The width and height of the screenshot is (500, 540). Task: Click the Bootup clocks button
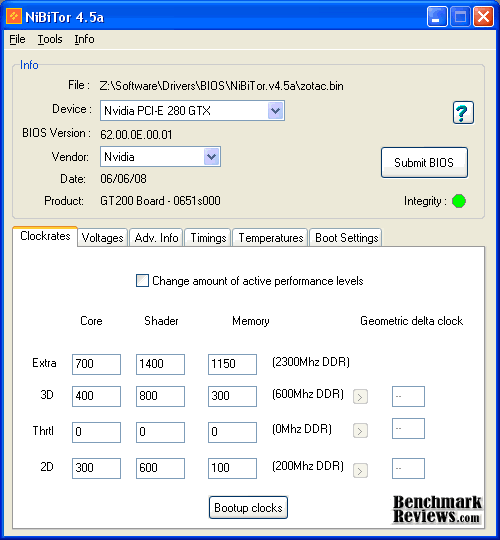tap(248, 508)
